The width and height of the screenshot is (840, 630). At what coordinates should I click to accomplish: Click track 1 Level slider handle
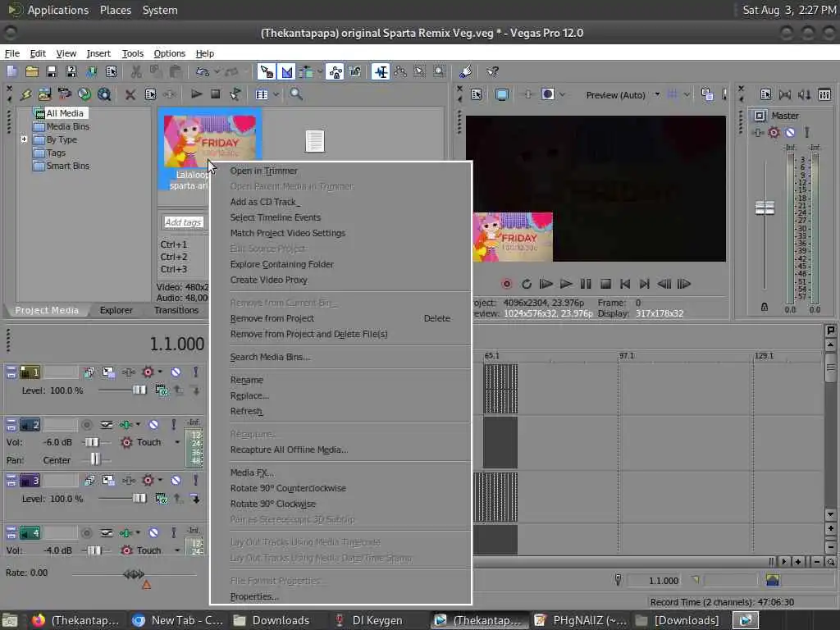tap(139, 390)
